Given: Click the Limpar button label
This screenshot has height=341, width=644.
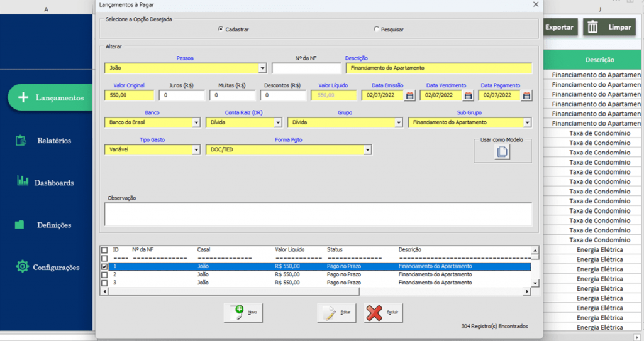Looking at the screenshot, I should tap(619, 27).
